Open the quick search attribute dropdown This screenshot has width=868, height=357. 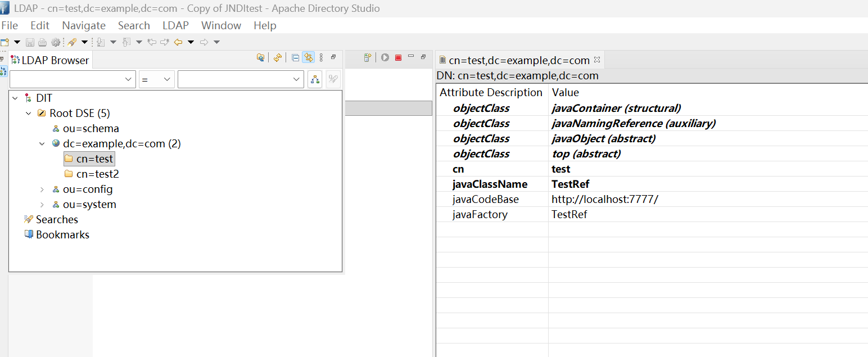(73, 80)
